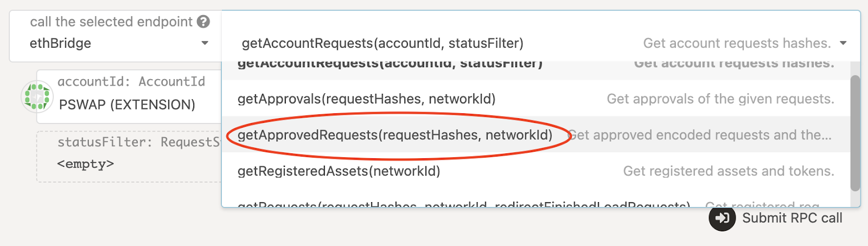Choose getRegisteredAssets(networkId) from the list

536,171
